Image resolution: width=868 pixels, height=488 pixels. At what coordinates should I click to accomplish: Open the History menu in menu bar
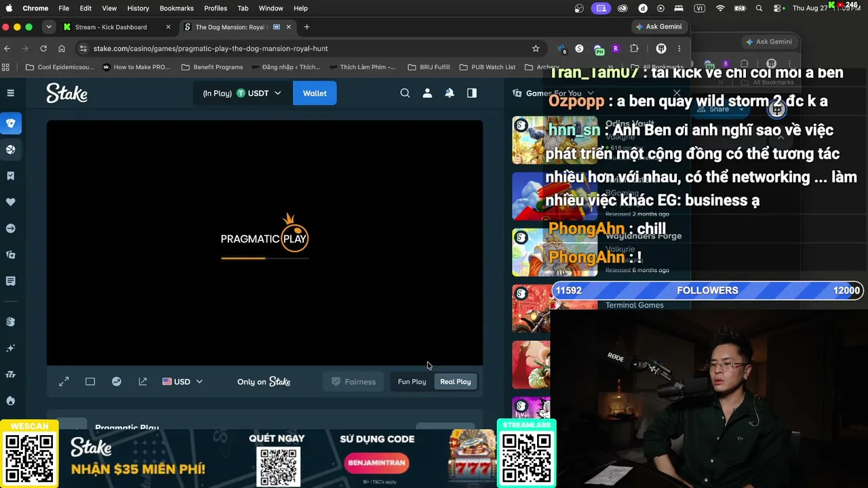point(138,8)
